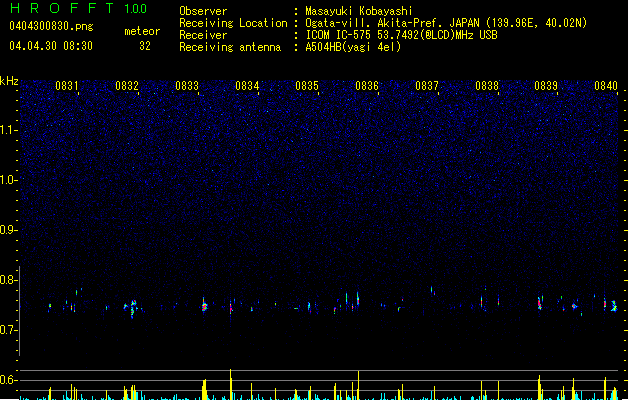Click the Receiver field label
629x400 pixels.
(203, 35)
